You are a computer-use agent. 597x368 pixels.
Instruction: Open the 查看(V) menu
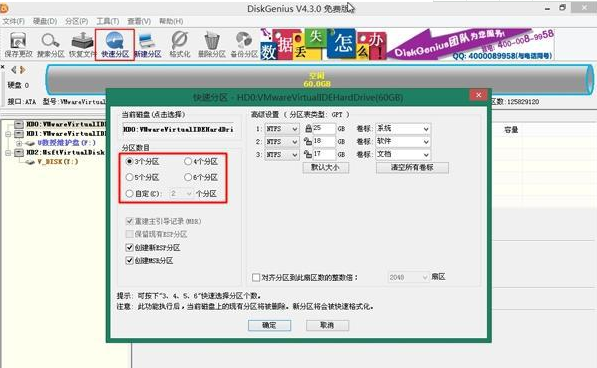point(139,21)
